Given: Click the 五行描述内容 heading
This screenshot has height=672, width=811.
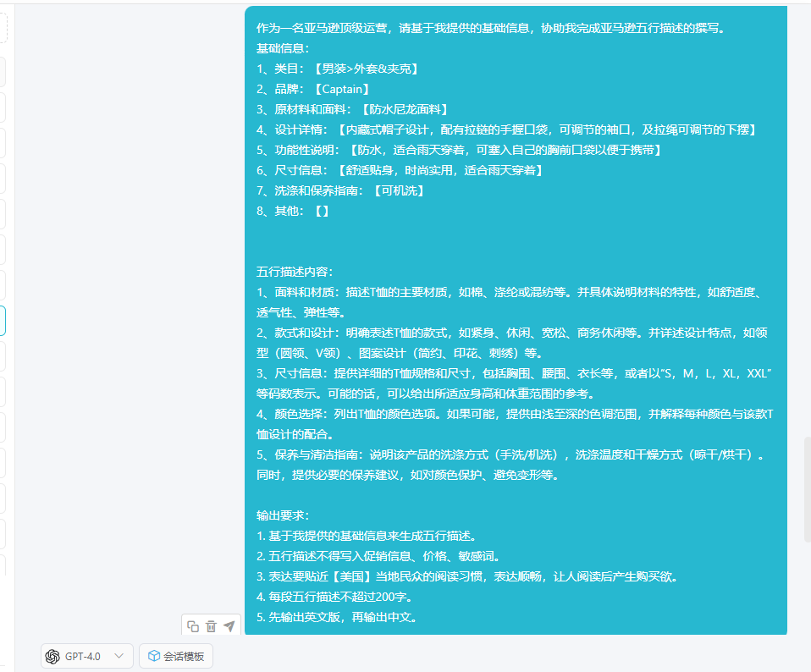Looking at the screenshot, I should click(x=295, y=272).
